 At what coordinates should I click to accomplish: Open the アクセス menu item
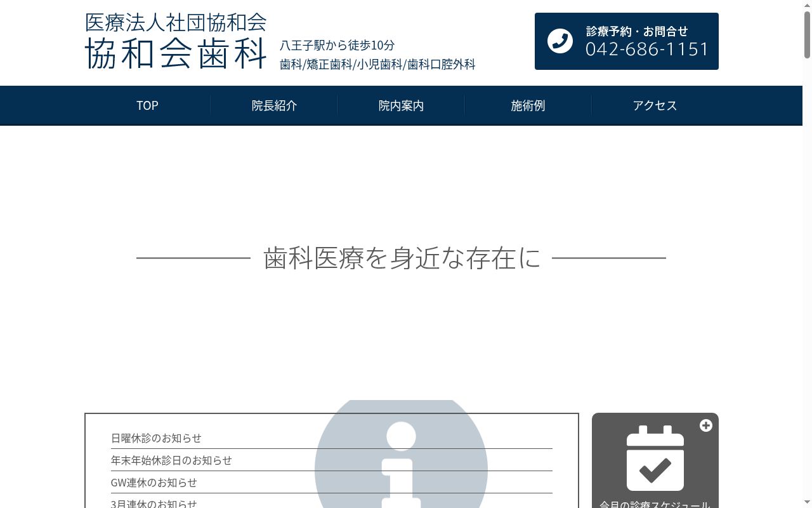coord(655,105)
